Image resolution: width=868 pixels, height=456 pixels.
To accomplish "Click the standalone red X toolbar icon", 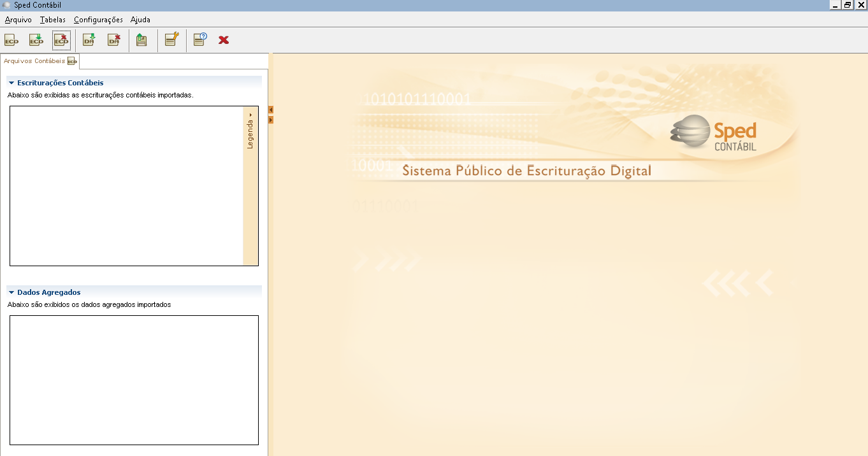I will [x=224, y=40].
